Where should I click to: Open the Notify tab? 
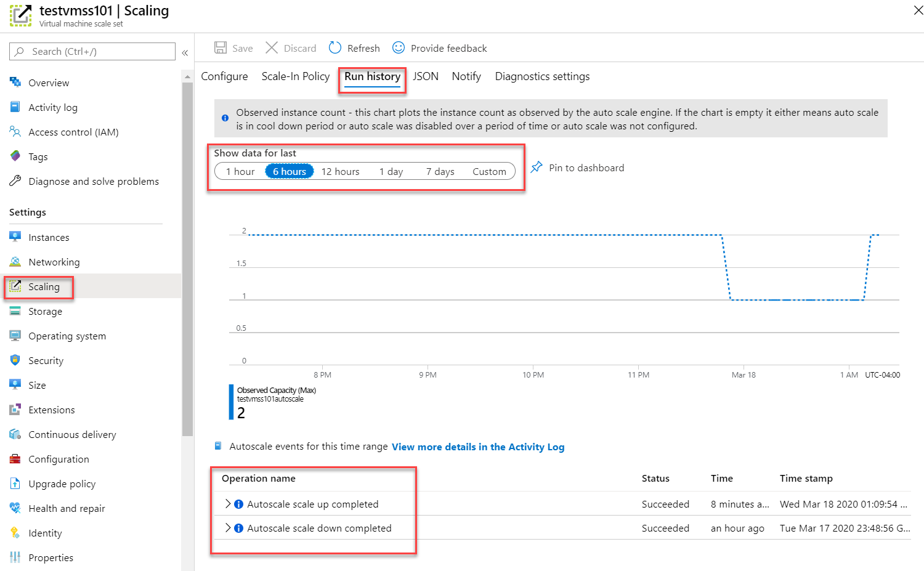coord(466,76)
